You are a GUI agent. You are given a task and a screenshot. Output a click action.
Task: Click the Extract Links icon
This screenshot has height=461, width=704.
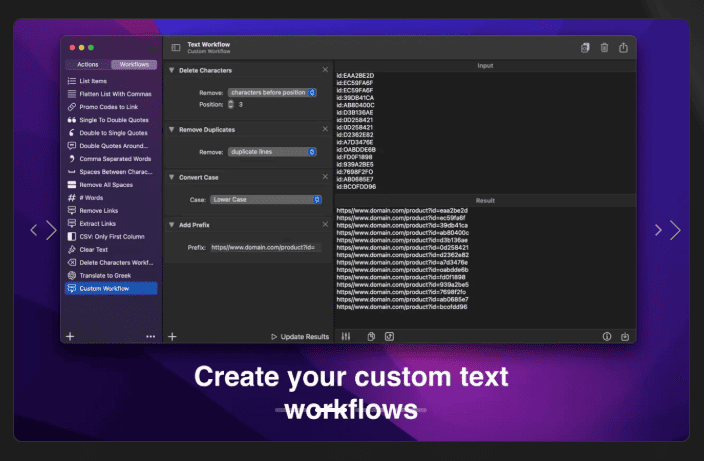[x=71, y=224]
